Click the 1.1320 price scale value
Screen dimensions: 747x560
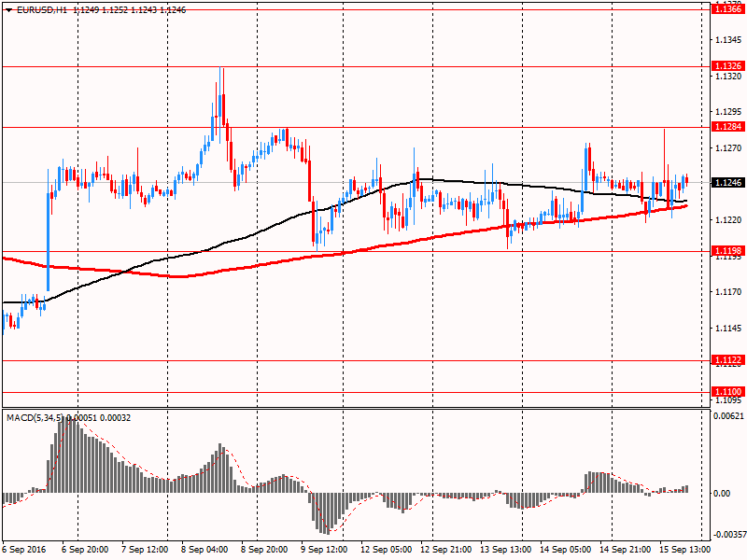tap(728, 77)
